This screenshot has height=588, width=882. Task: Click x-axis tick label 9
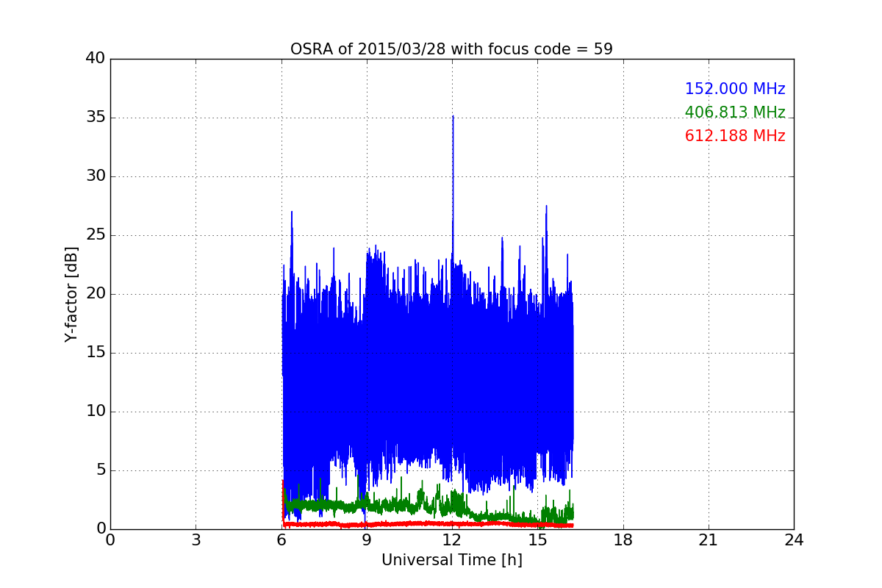pos(367,540)
